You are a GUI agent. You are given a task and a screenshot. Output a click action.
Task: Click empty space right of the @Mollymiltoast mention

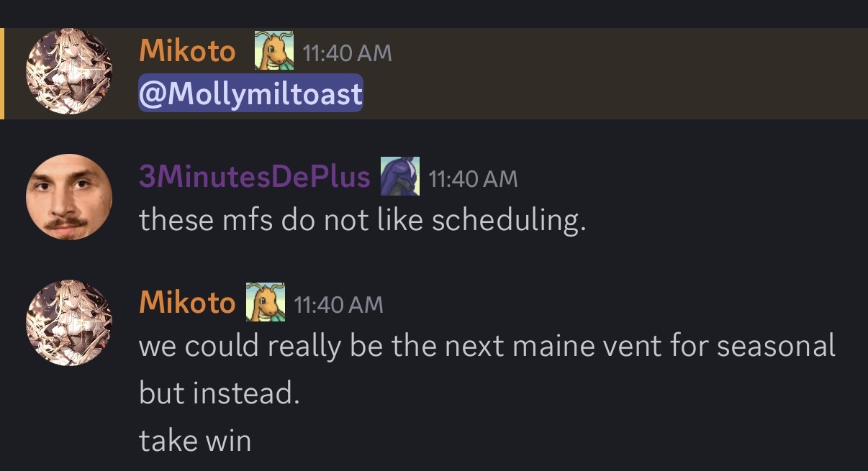(612, 94)
